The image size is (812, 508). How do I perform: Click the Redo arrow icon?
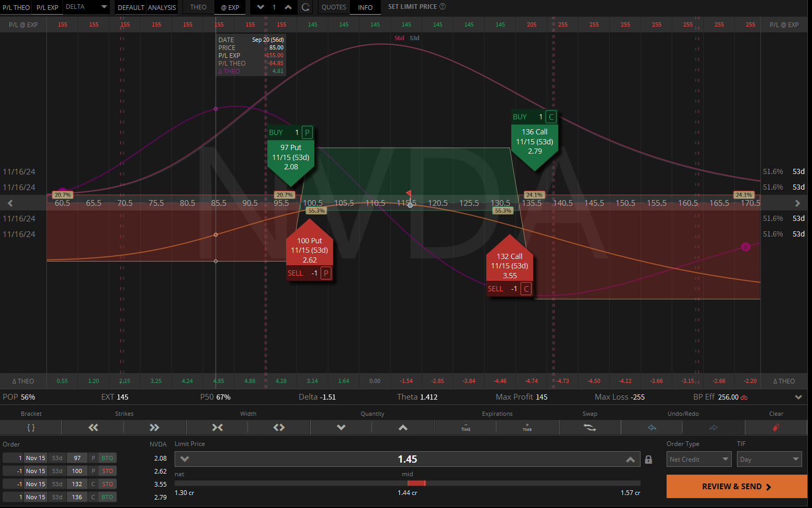(x=713, y=427)
